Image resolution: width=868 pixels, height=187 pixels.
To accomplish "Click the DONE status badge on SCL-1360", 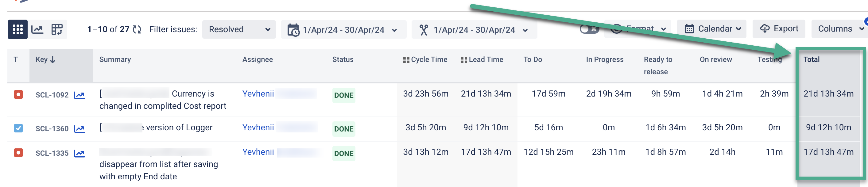I will click(x=343, y=129).
